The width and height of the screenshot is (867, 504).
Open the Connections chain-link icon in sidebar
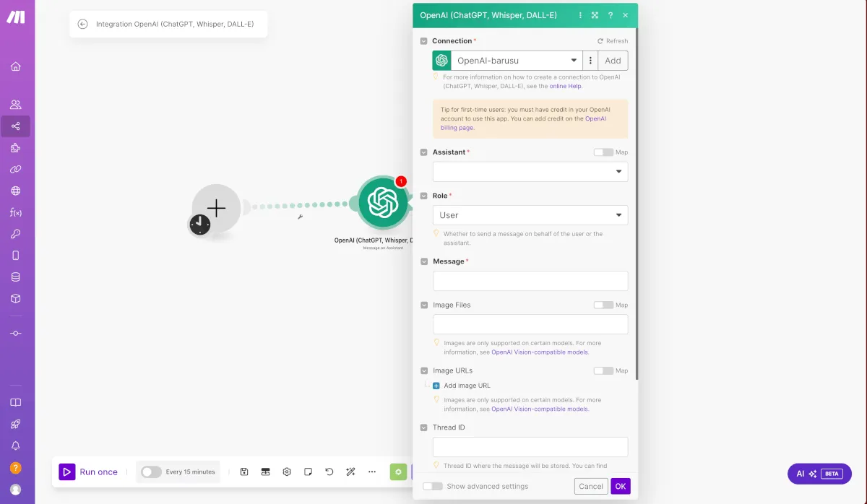click(x=16, y=170)
